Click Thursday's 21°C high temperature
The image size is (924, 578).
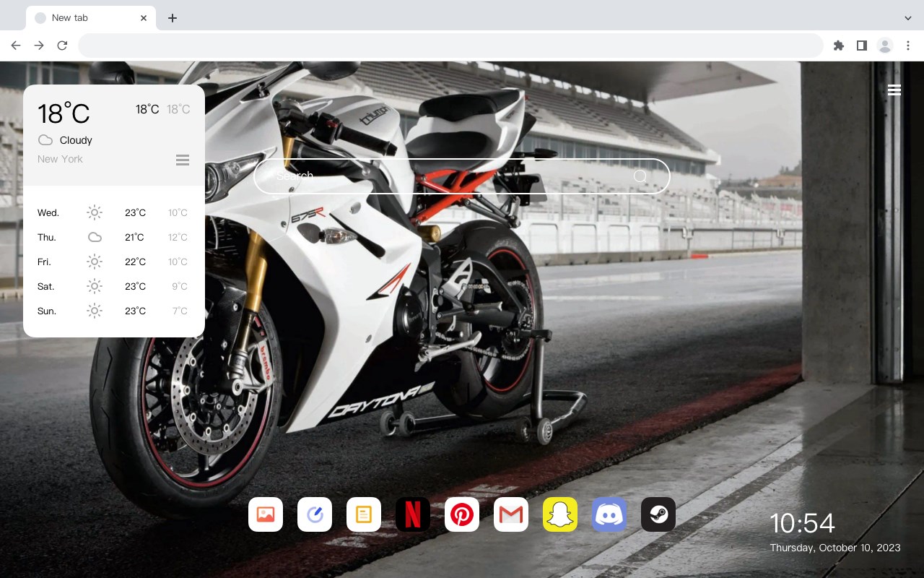pos(134,238)
